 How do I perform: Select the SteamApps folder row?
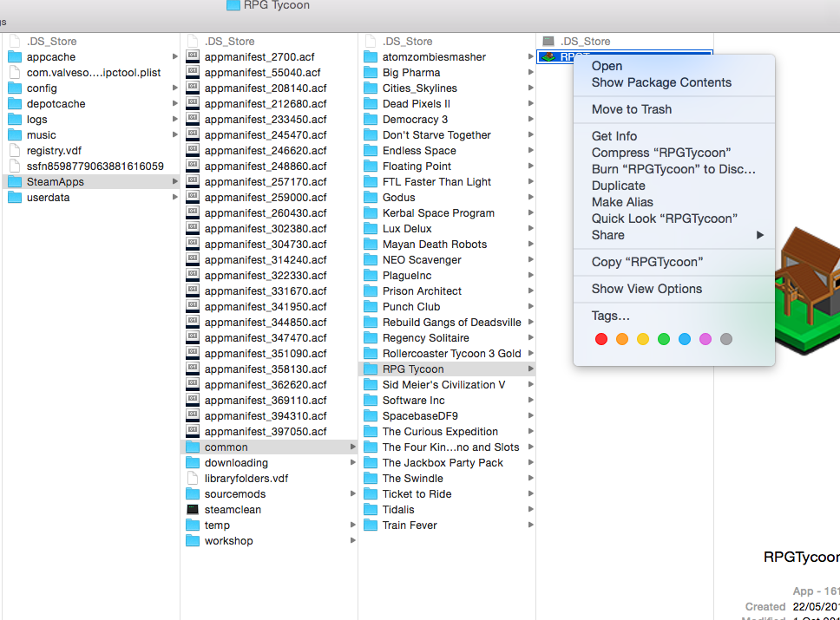click(x=91, y=181)
